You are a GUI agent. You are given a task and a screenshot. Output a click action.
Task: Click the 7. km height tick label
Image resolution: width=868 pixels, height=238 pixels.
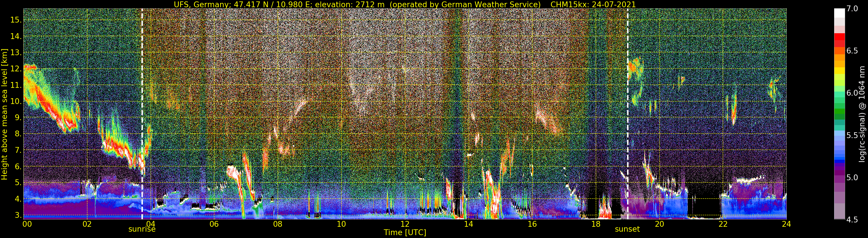click(x=18, y=150)
